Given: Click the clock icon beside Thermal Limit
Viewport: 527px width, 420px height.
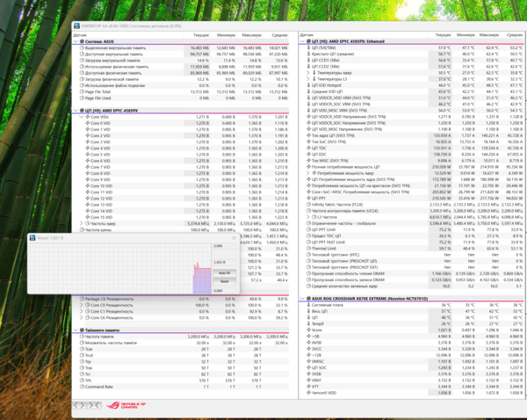Looking at the screenshot, I should click(x=308, y=249).
